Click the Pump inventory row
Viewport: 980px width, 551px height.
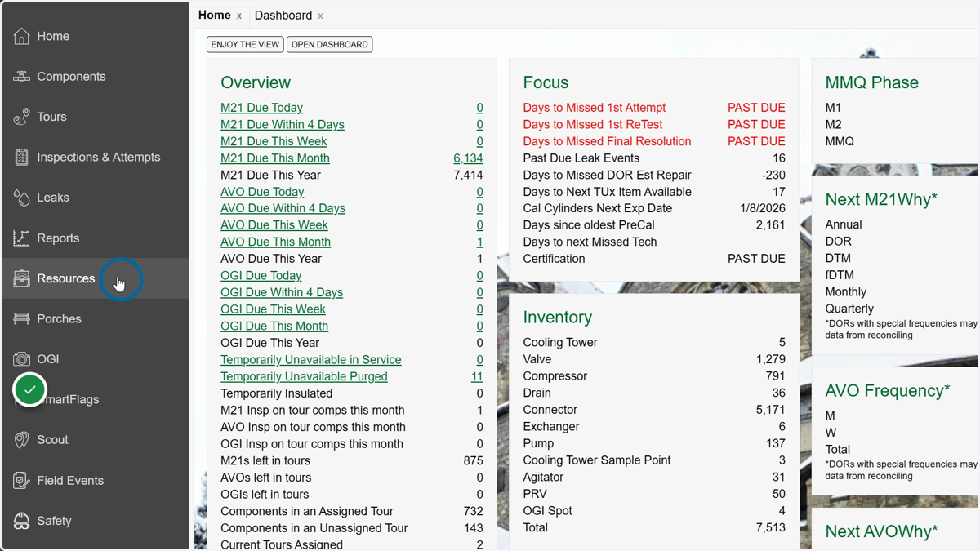click(x=654, y=443)
